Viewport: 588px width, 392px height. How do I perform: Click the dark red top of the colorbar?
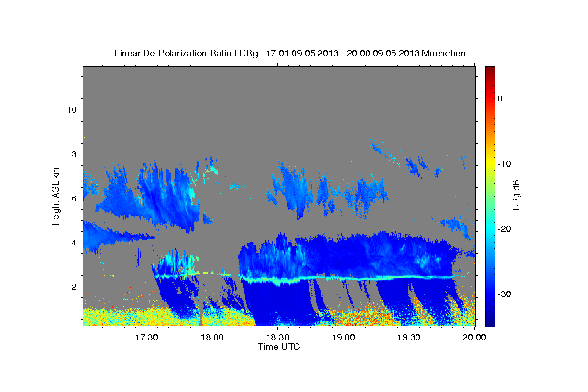pyautogui.click(x=490, y=70)
